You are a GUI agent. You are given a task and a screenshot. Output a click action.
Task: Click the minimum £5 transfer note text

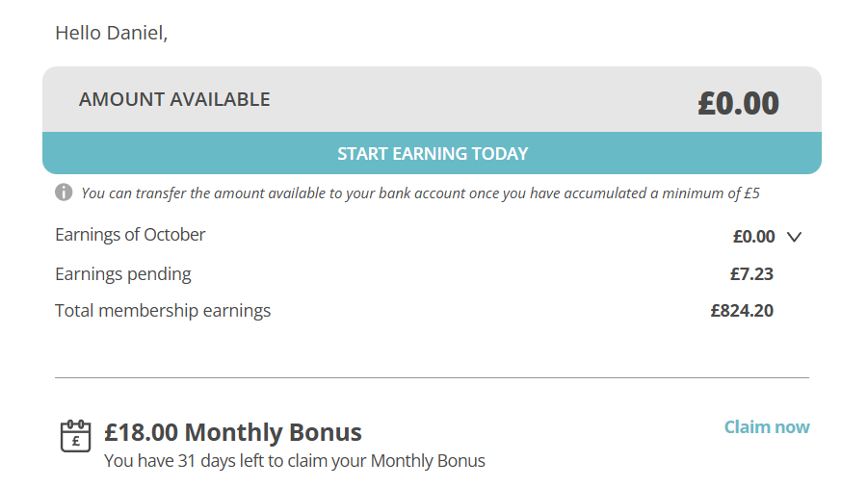(420, 193)
